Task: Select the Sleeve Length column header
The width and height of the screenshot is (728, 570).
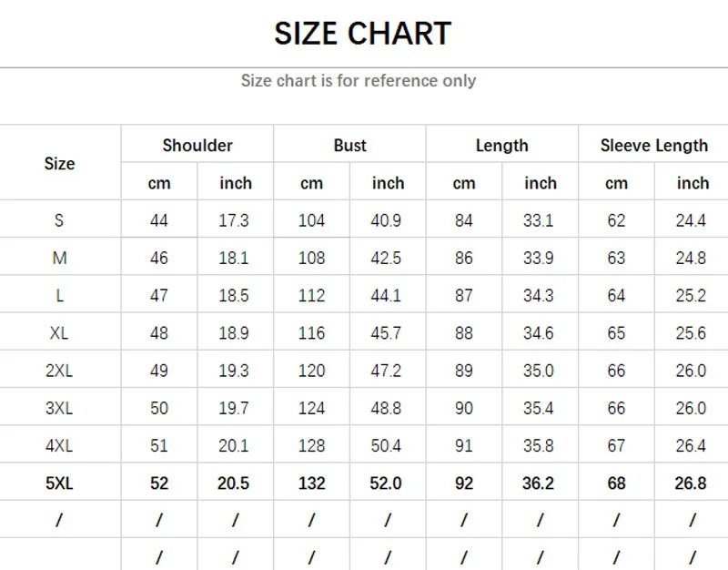Action: (653, 146)
